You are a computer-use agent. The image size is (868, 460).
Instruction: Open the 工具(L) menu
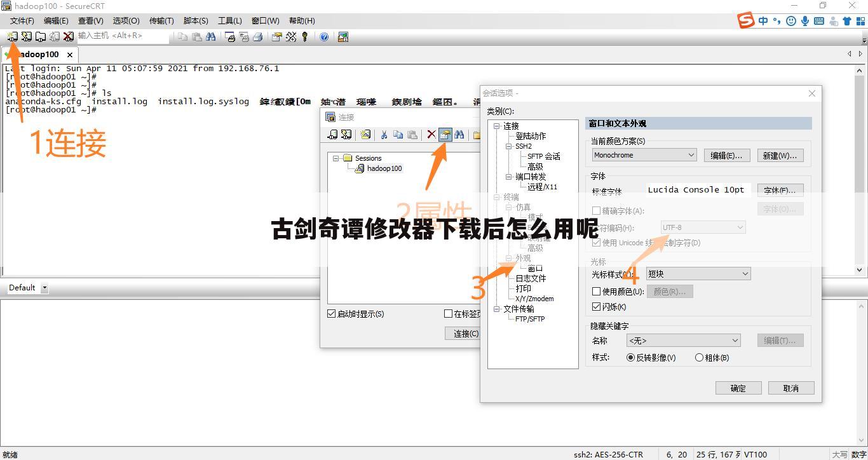click(x=230, y=21)
